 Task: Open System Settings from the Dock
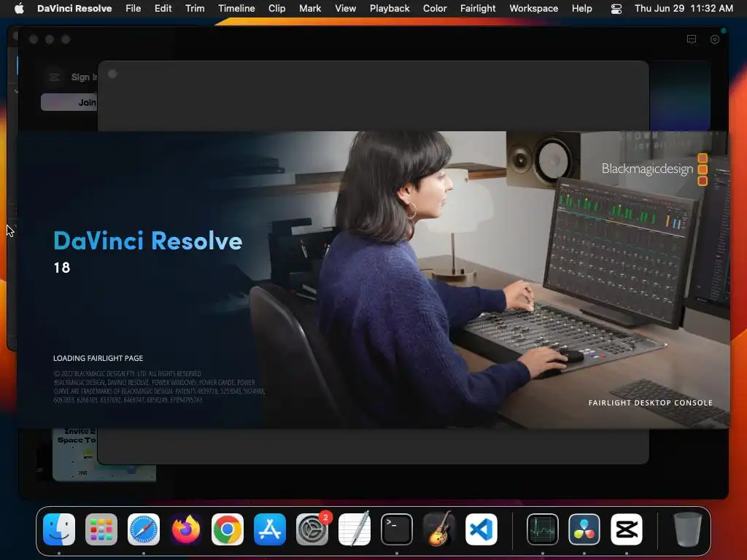pos(312,529)
